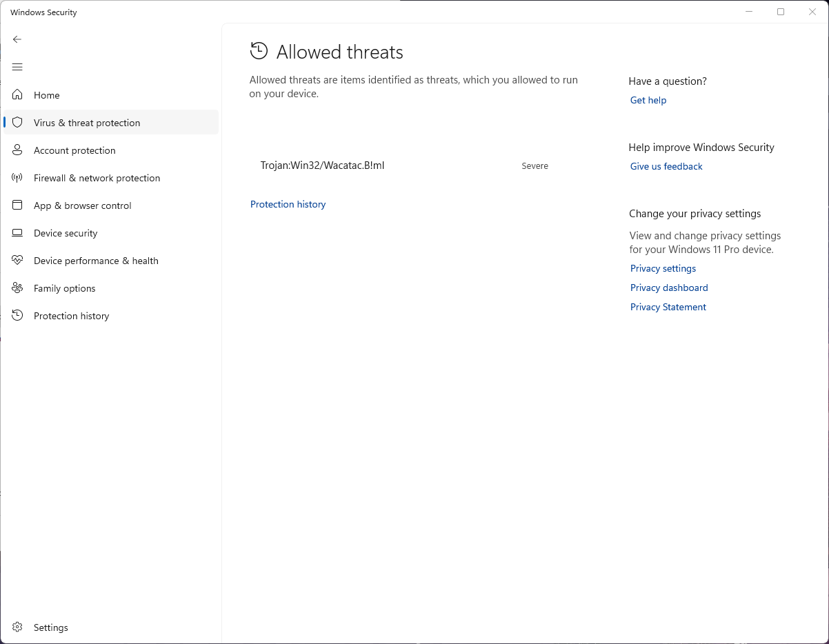The height and width of the screenshot is (644, 829).
Task: Click the Change your privacy settings heading
Action: point(695,214)
